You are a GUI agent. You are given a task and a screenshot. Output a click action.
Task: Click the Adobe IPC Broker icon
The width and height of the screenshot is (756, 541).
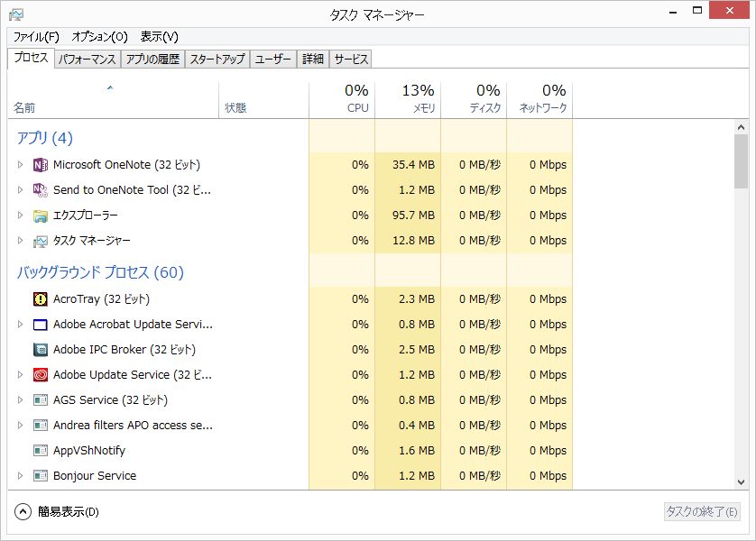coord(41,350)
